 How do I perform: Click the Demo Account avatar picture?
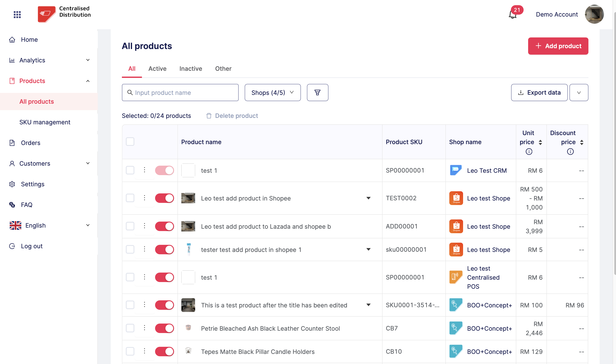[594, 14]
